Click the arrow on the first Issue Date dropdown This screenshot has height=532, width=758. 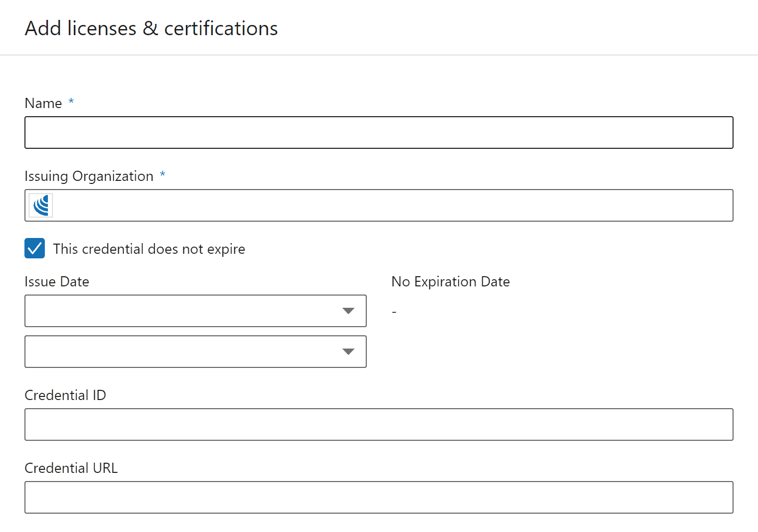[348, 311]
